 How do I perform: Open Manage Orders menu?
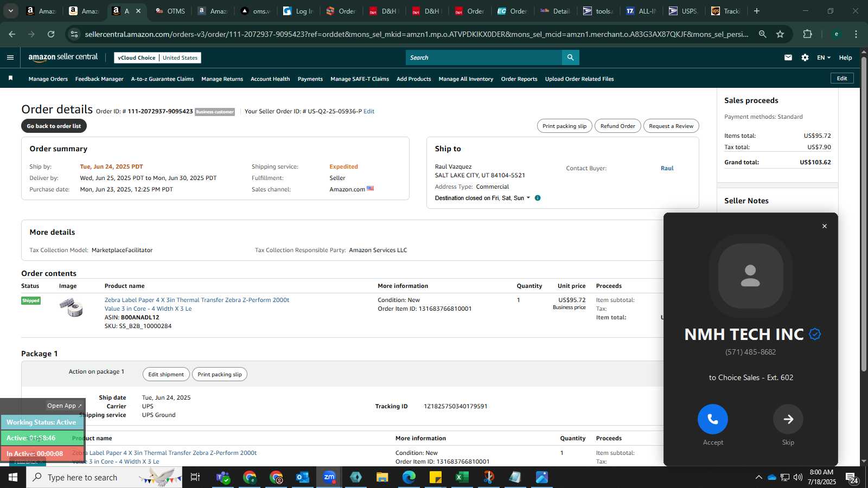[x=48, y=79]
